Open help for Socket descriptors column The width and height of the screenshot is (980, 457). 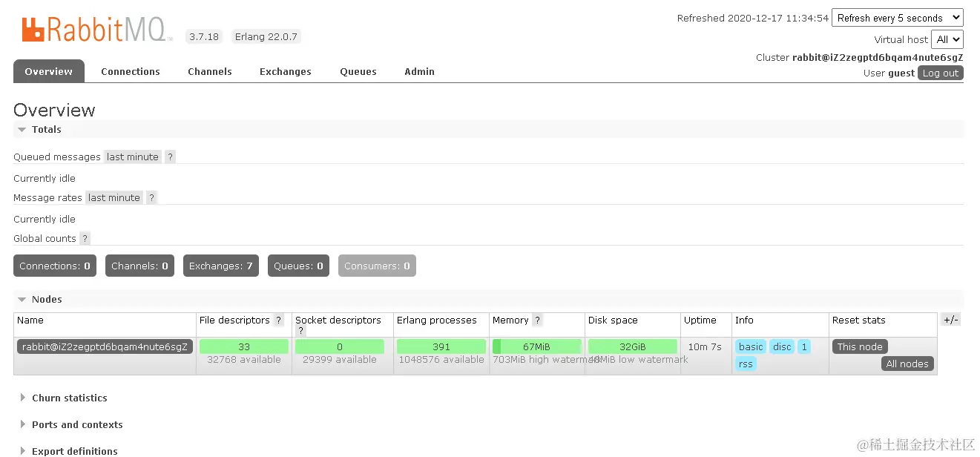coord(301,331)
